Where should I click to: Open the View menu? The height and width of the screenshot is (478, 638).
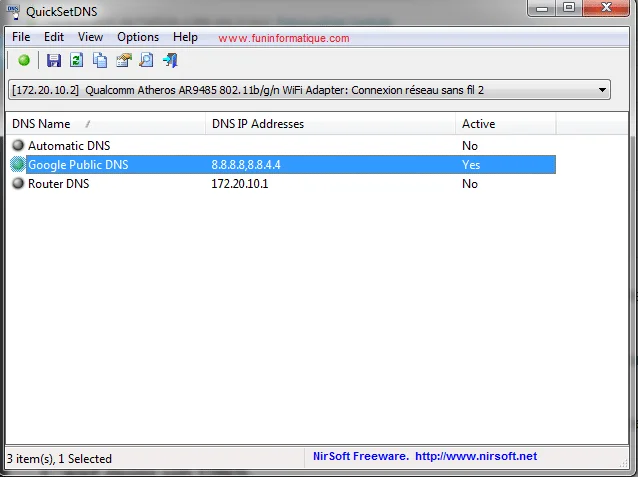[x=90, y=37]
